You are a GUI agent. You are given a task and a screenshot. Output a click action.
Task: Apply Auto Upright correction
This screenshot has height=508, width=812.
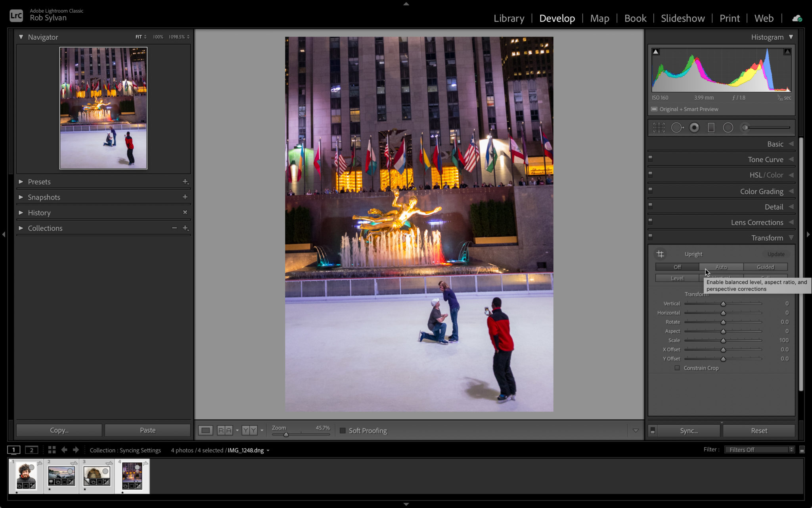click(721, 267)
